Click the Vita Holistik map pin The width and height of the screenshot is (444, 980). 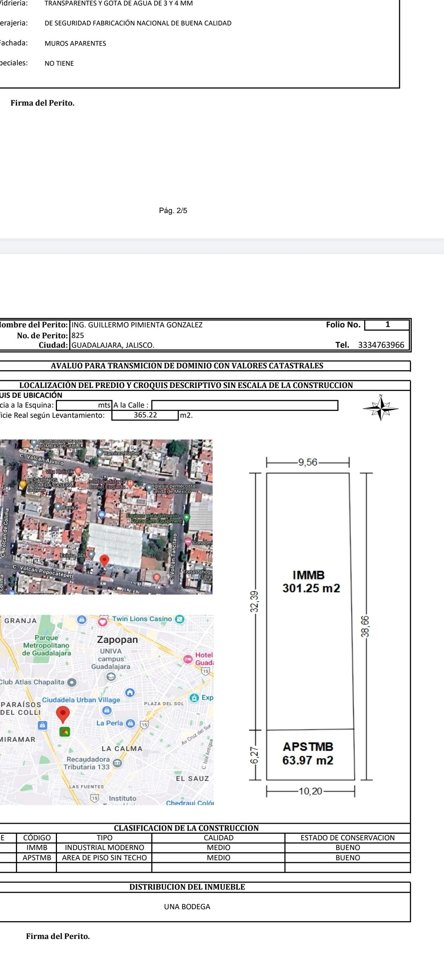[78, 471]
